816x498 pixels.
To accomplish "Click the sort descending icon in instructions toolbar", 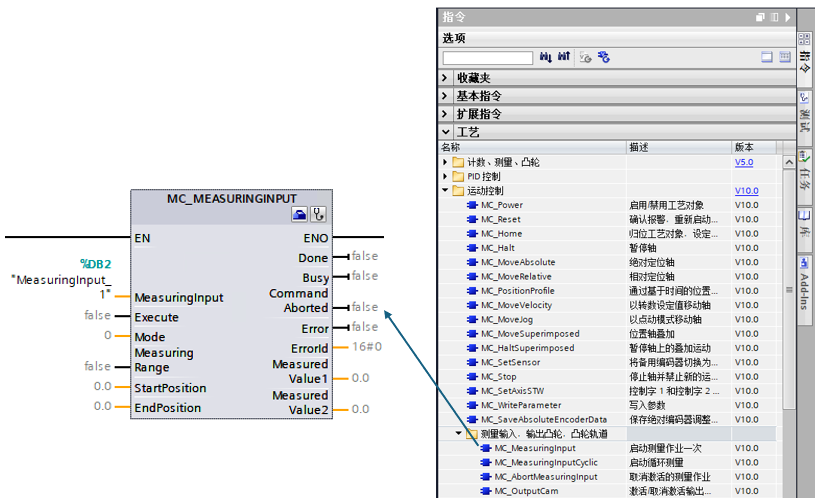I will [545, 57].
